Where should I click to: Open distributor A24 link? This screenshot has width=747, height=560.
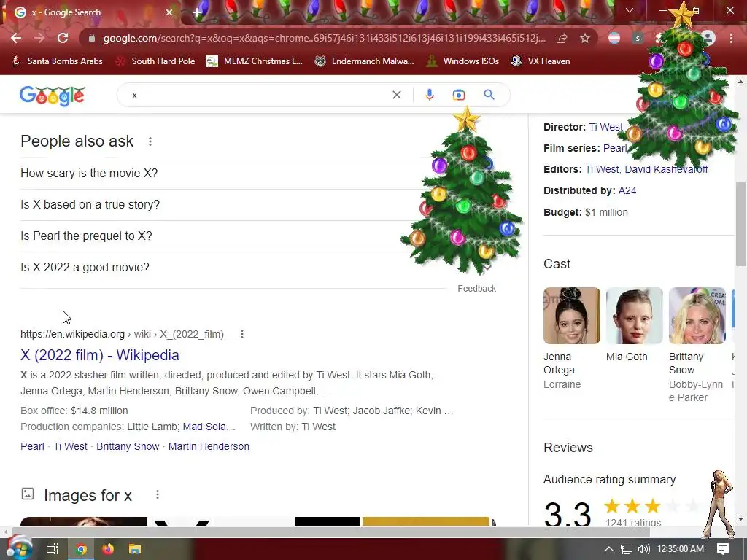pyautogui.click(x=627, y=190)
